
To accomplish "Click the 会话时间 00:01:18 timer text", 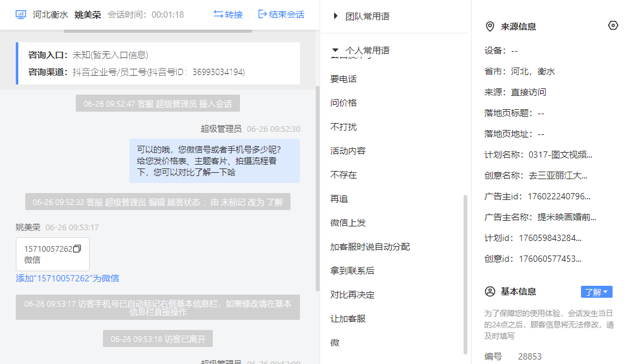I will (x=146, y=15).
